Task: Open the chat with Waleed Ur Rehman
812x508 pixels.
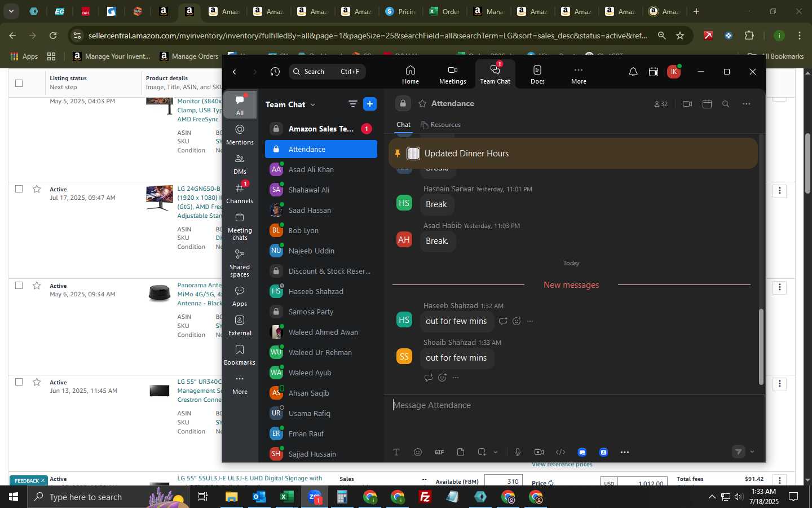Action: [x=321, y=352]
